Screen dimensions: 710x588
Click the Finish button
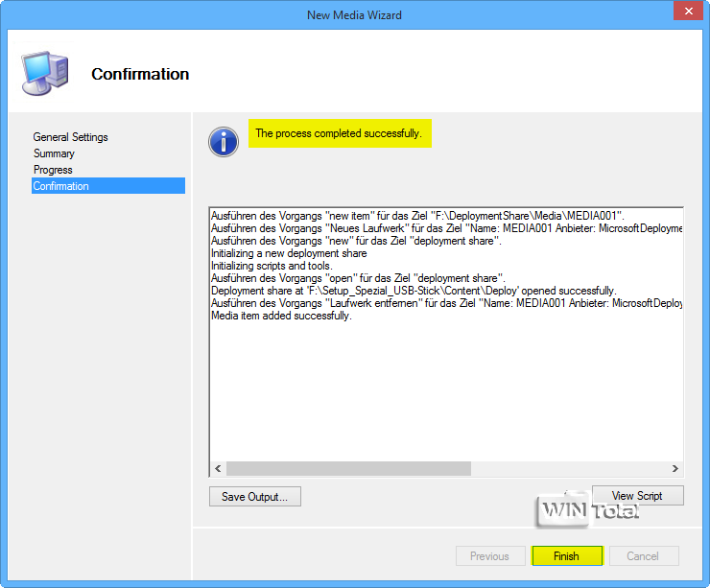coord(567,555)
